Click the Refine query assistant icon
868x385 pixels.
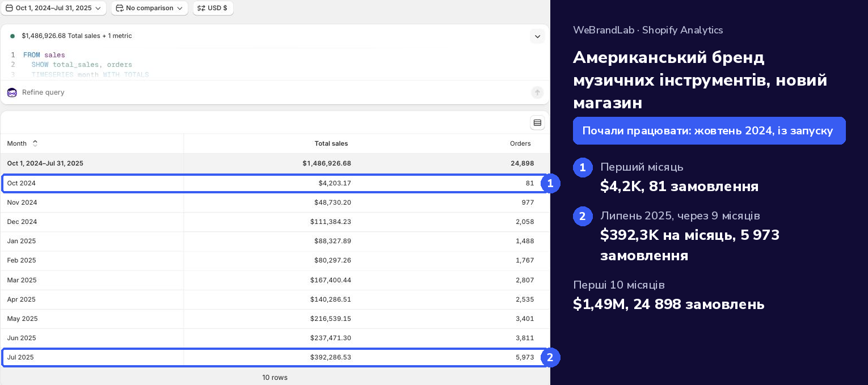point(12,92)
